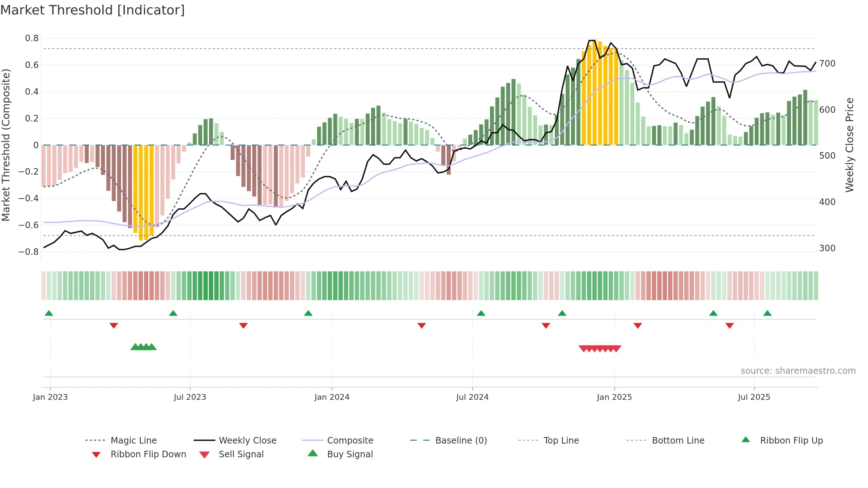Click the Jul 2023 x-axis label
The width and height of the screenshot is (868, 488).
190,397
